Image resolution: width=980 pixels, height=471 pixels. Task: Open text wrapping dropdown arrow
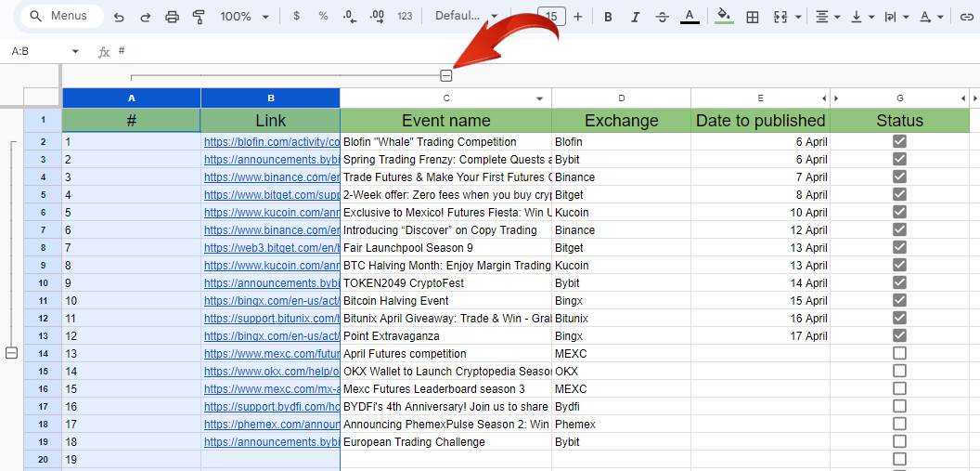tap(906, 17)
